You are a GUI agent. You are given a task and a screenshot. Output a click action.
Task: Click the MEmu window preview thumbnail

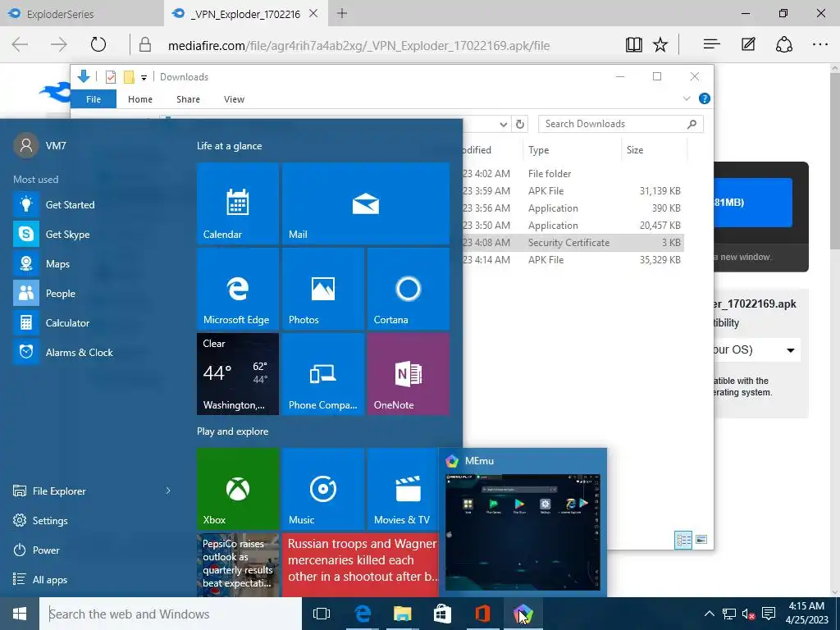[523, 532]
